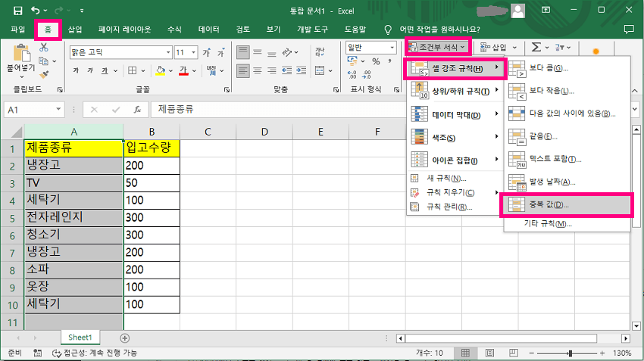Open the 셀 강조 규칙 submenu
This screenshot has width=644, height=361.
[455, 69]
